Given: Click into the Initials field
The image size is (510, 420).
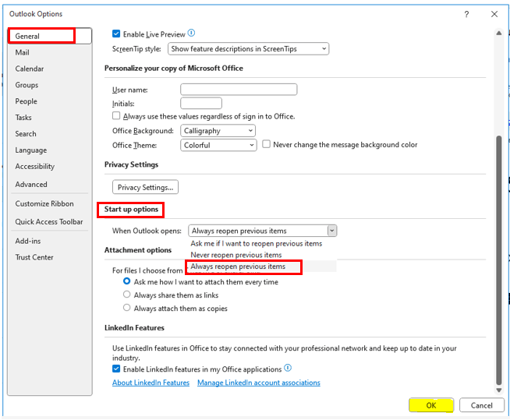Looking at the screenshot, I should pyautogui.click(x=201, y=103).
